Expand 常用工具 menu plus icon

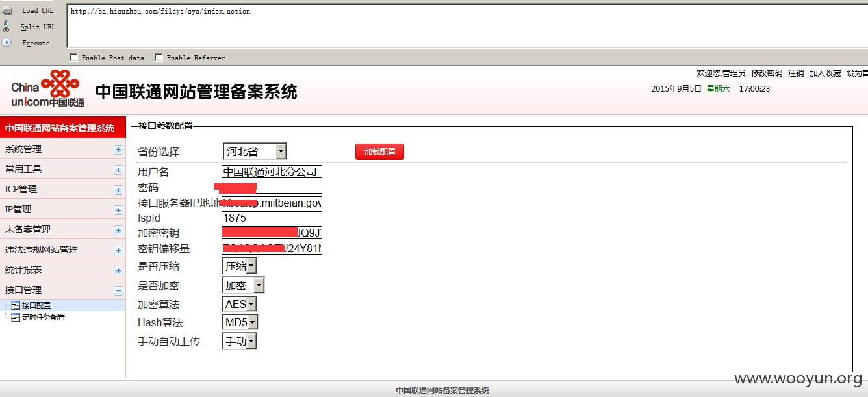click(x=118, y=170)
